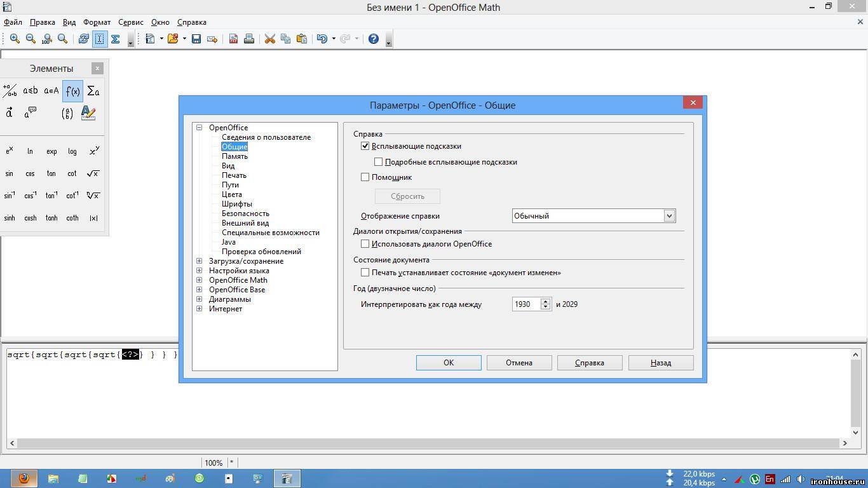Click the Show All magnifier icon

(x=62, y=39)
